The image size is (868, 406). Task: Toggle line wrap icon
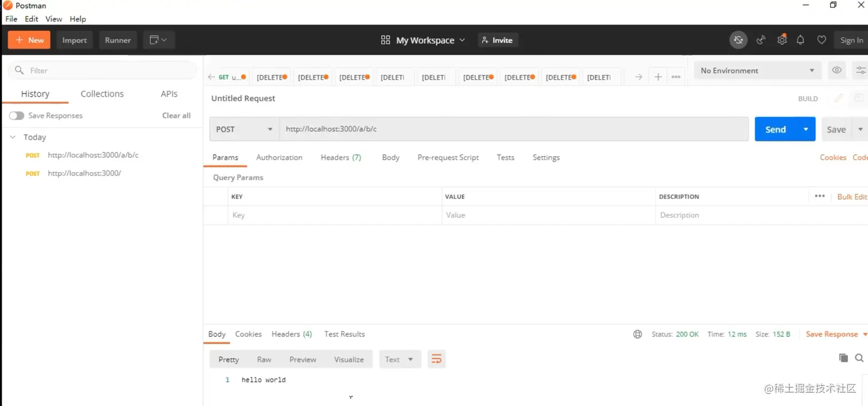pos(436,360)
